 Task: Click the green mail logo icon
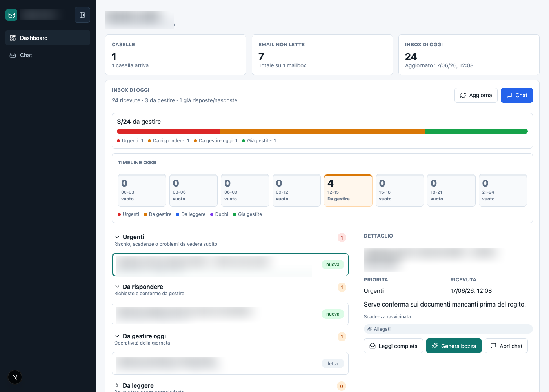[11, 15]
